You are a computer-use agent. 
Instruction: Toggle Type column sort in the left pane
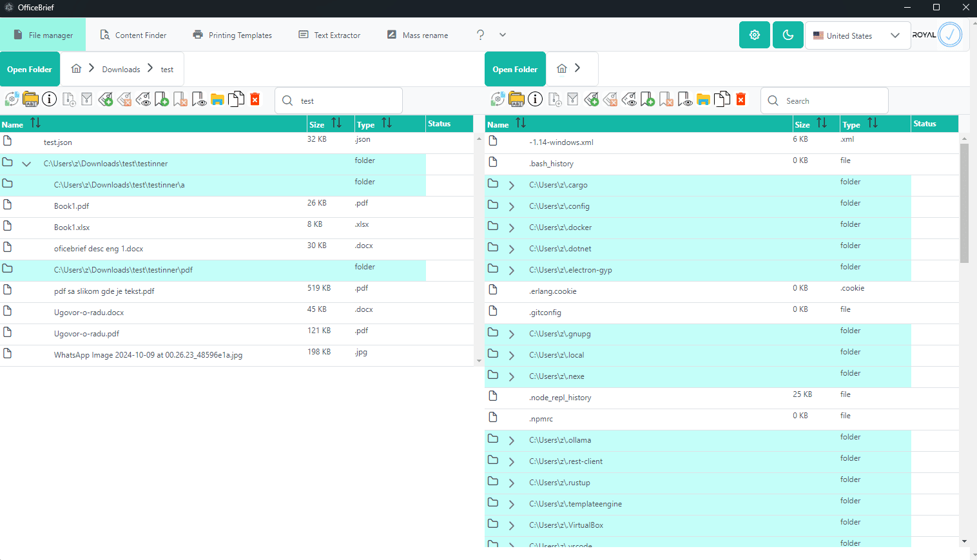tap(387, 123)
